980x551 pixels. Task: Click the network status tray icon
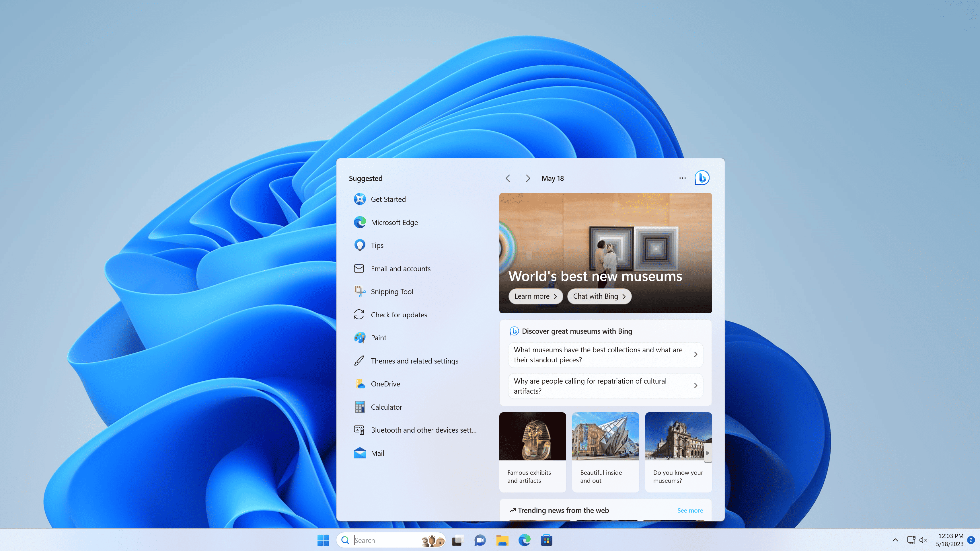[x=911, y=540]
